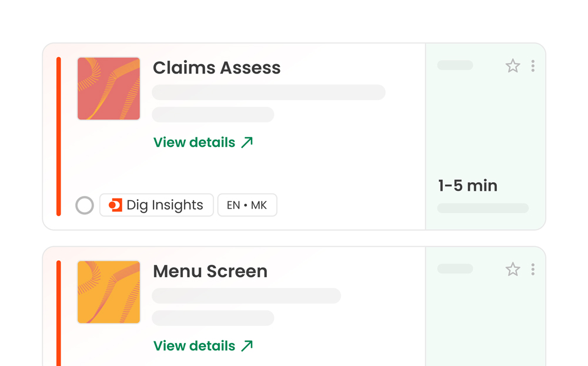Click the EN • MK language tag
This screenshot has width=588, height=366.
[x=247, y=205]
